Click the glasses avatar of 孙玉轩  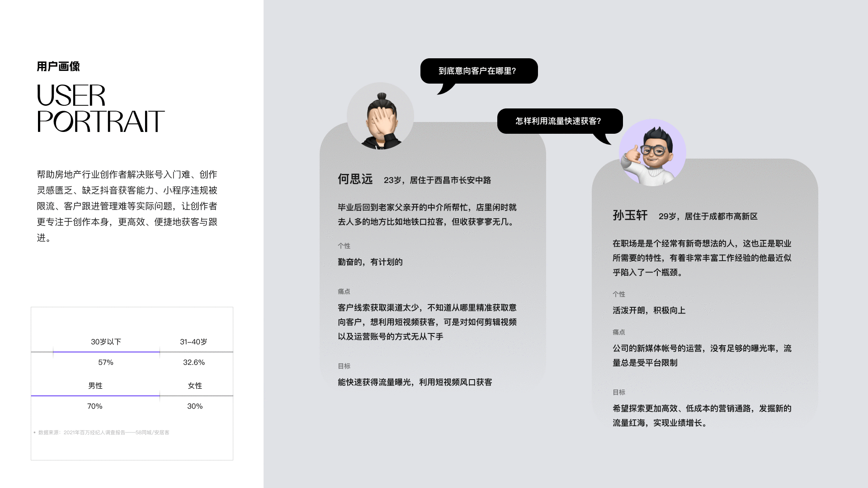click(652, 153)
